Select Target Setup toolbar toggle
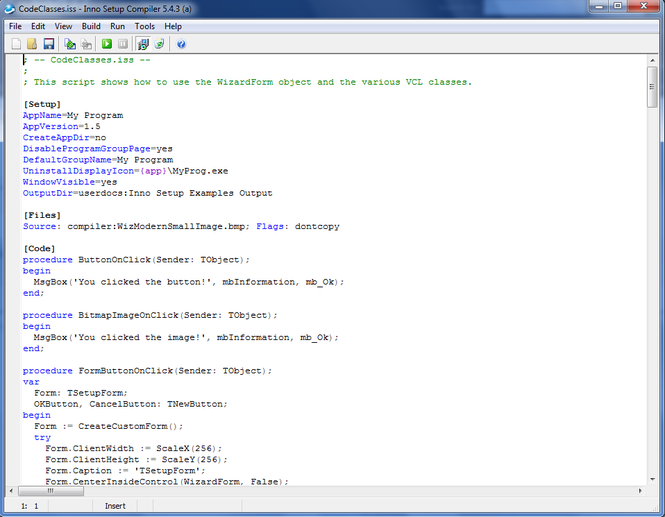Image resolution: width=665 pixels, height=517 pixels. tap(143, 44)
